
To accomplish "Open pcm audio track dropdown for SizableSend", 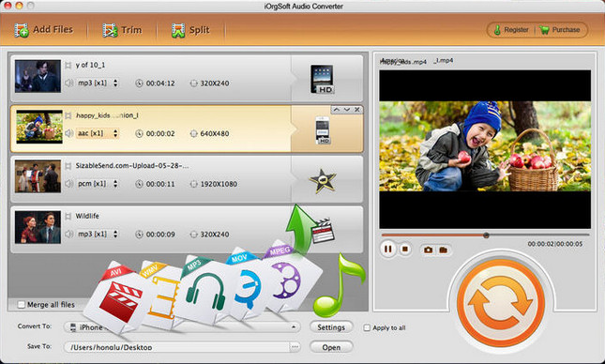I will 98,184.
